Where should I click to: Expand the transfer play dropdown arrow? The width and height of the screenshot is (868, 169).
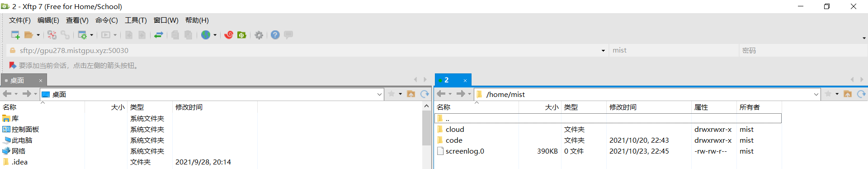(x=115, y=35)
